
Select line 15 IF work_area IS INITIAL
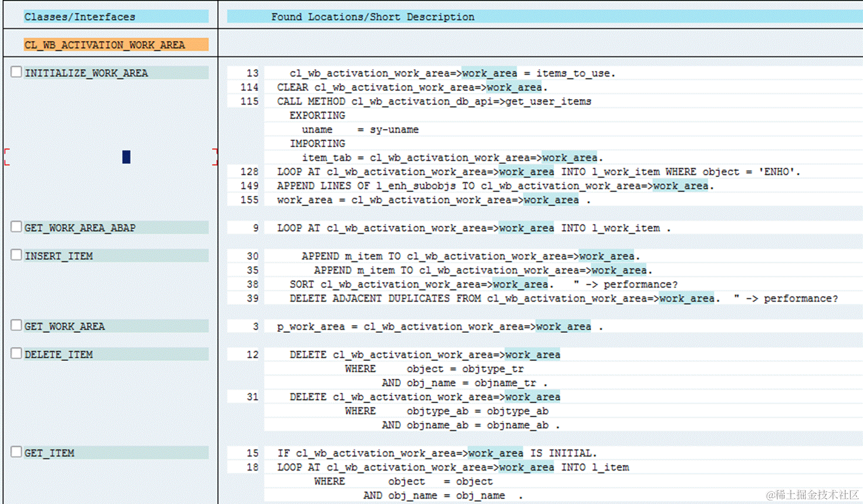pos(437,453)
